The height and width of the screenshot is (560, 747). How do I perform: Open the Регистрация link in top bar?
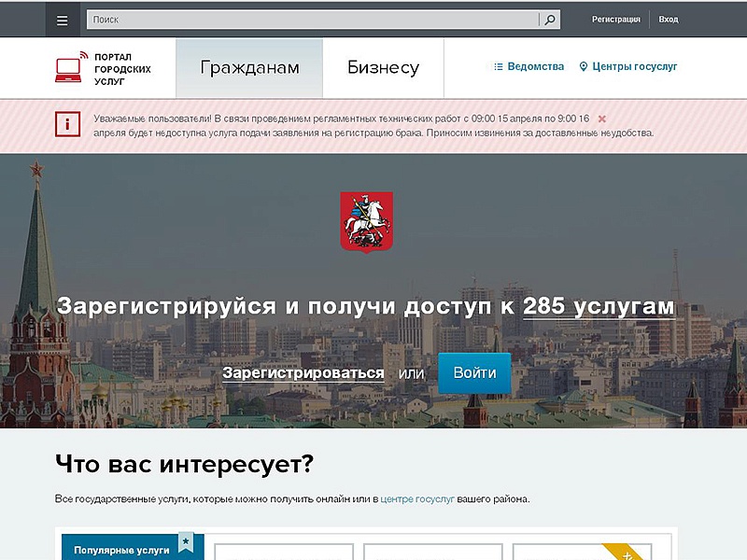[x=616, y=20]
